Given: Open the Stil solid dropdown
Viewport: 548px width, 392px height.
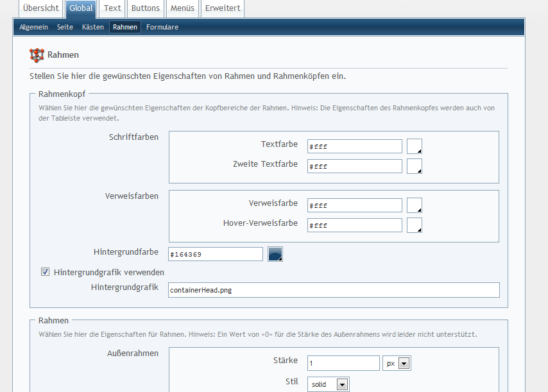Looking at the screenshot, I should point(328,384).
